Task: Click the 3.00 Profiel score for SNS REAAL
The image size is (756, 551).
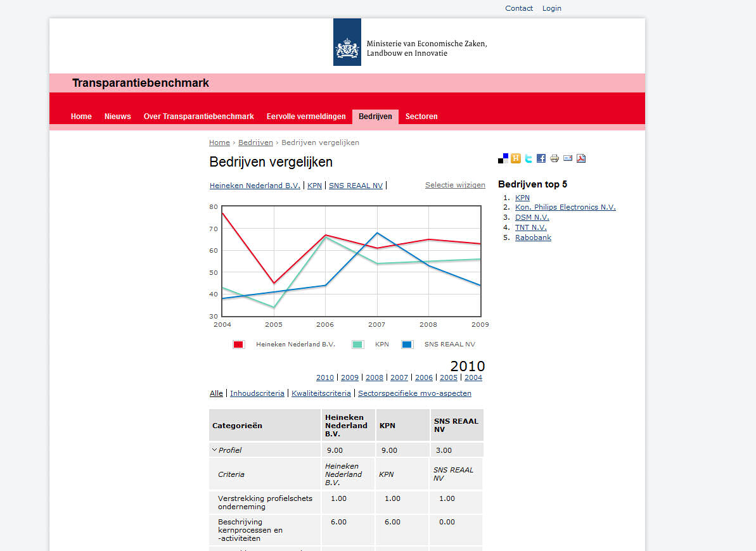Action: coord(444,450)
